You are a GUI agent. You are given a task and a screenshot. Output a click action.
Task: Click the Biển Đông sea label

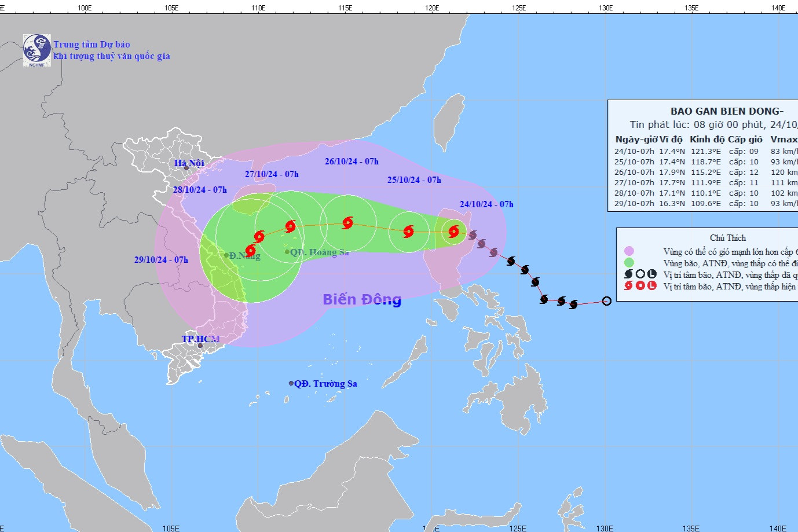(x=362, y=299)
